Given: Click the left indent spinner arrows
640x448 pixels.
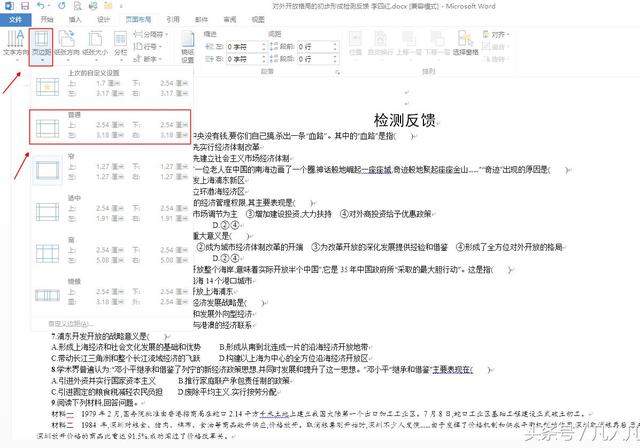Looking at the screenshot, I should [x=264, y=47].
